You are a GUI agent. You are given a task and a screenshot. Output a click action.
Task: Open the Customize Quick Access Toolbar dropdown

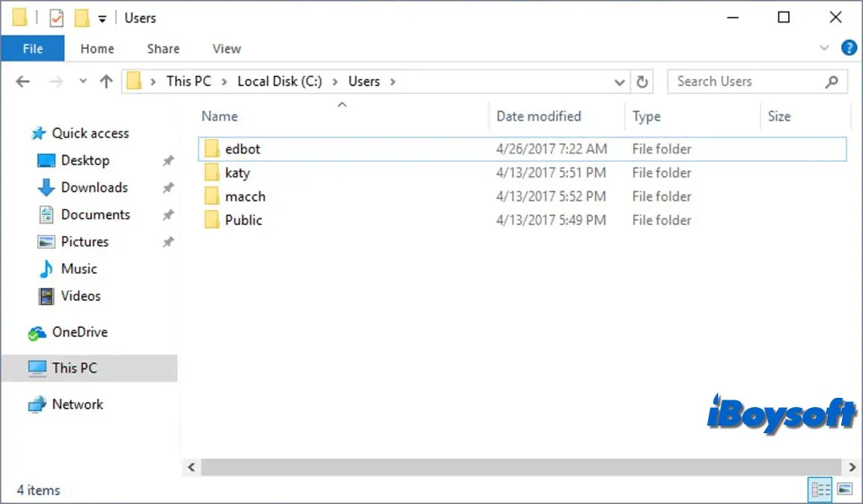click(x=101, y=17)
